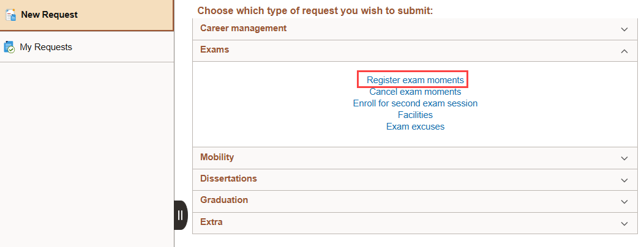Click the Exam excuses link
This screenshot has width=644, height=247.
[415, 127]
